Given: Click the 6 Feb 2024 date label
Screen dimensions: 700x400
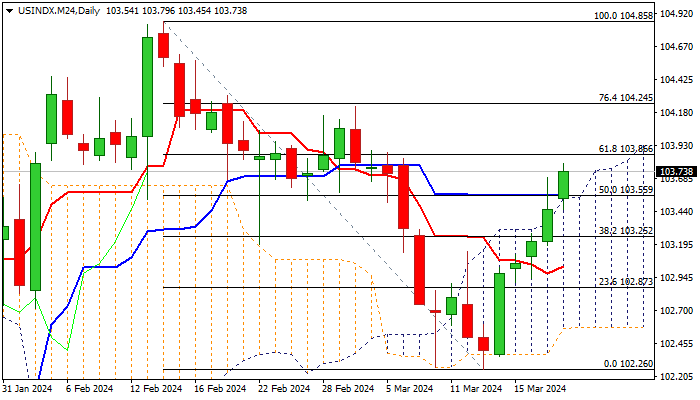Looking at the screenshot, I should tap(89, 389).
